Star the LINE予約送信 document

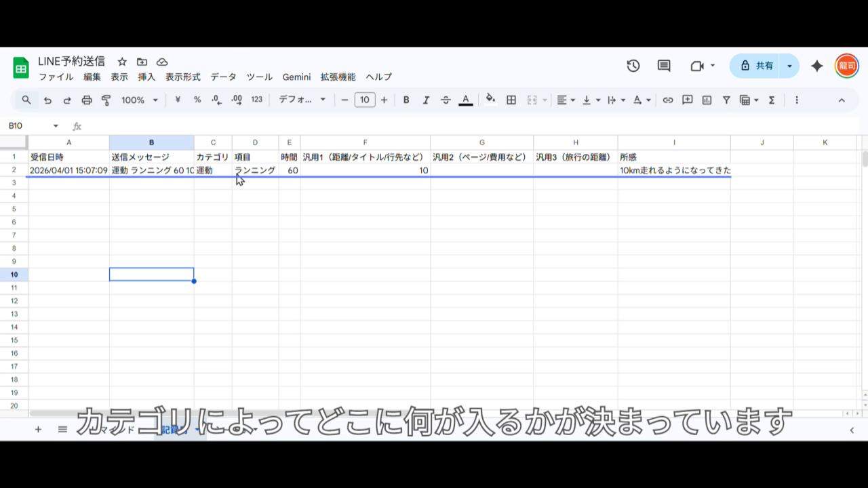point(122,62)
